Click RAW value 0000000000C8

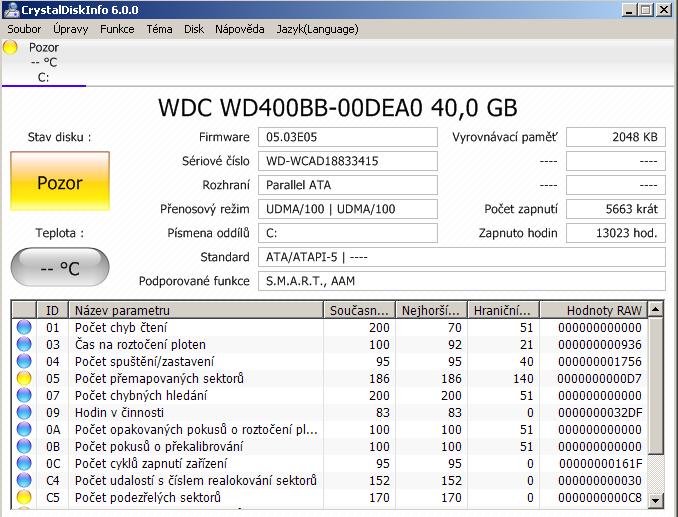(x=600, y=497)
